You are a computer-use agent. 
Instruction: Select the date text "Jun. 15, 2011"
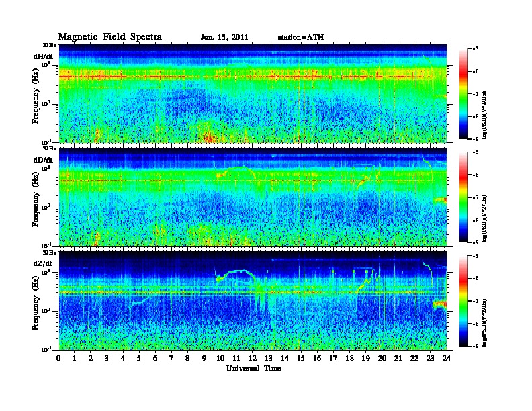pyautogui.click(x=224, y=38)
